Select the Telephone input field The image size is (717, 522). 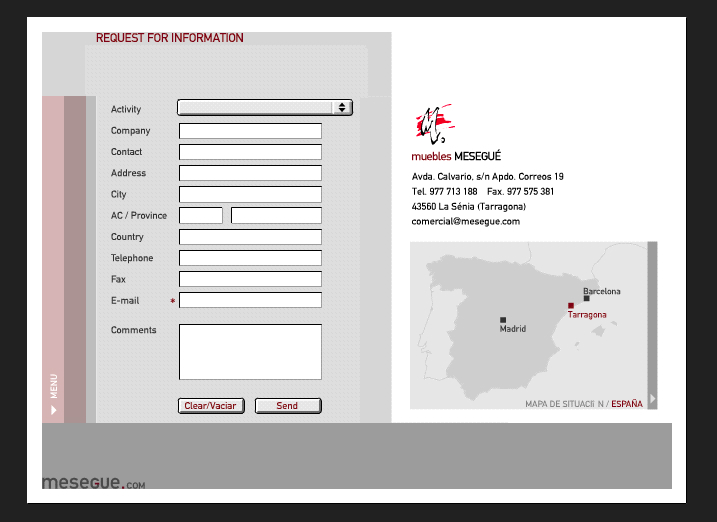[x=250, y=258]
